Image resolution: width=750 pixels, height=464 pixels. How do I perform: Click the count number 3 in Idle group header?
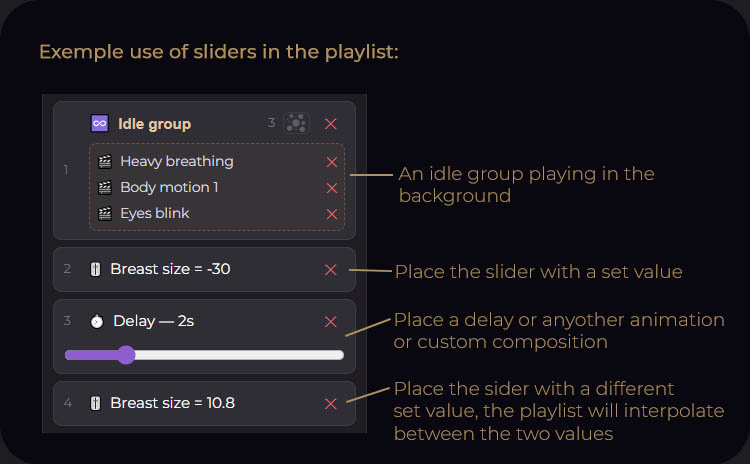tap(271, 123)
